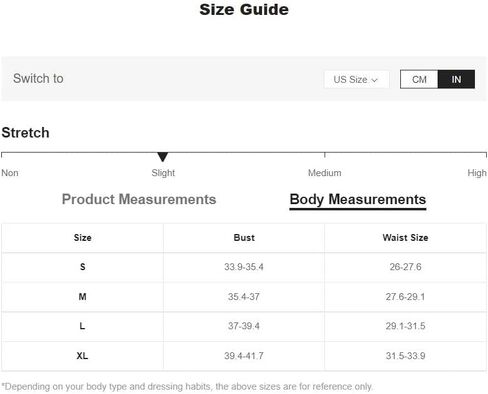
Task: Select the Body Measurements tab
Action: click(x=358, y=200)
